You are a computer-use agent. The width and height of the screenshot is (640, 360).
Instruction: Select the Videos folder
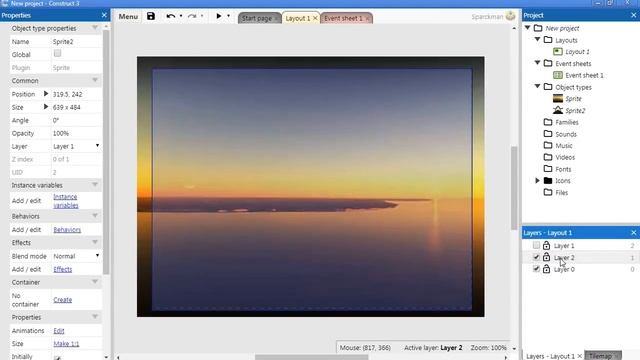[x=565, y=157]
